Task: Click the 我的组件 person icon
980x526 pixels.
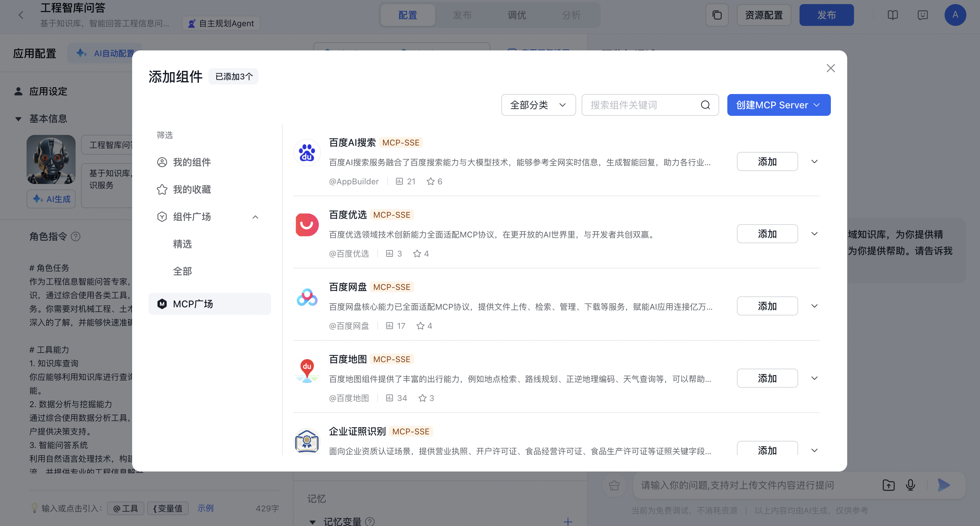Action: [162, 162]
